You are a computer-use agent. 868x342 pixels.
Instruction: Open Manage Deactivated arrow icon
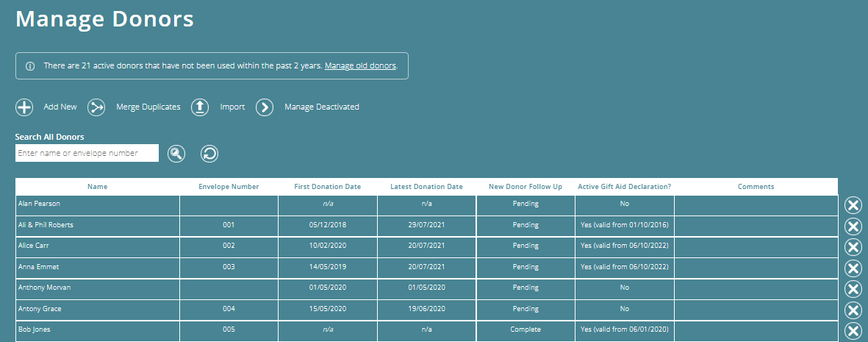tap(265, 107)
